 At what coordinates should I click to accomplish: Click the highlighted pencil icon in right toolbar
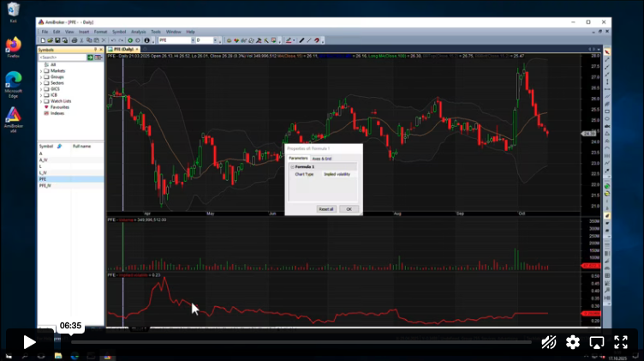point(607,216)
